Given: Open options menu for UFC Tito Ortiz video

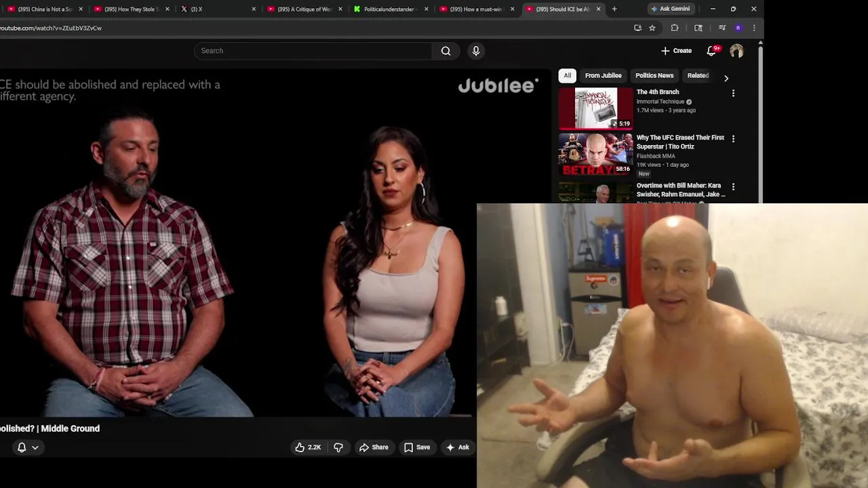Looking at the screenshot, I should click(x=733, y=138).
